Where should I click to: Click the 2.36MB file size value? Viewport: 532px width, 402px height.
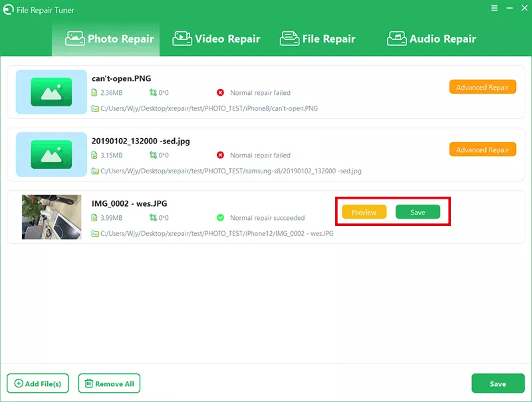click(111, 92)
